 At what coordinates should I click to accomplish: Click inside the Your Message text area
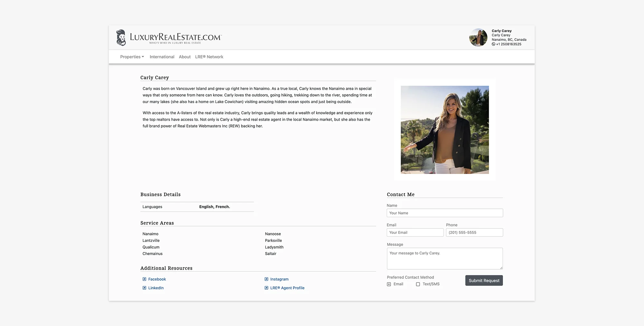click(x=444, y=258)
